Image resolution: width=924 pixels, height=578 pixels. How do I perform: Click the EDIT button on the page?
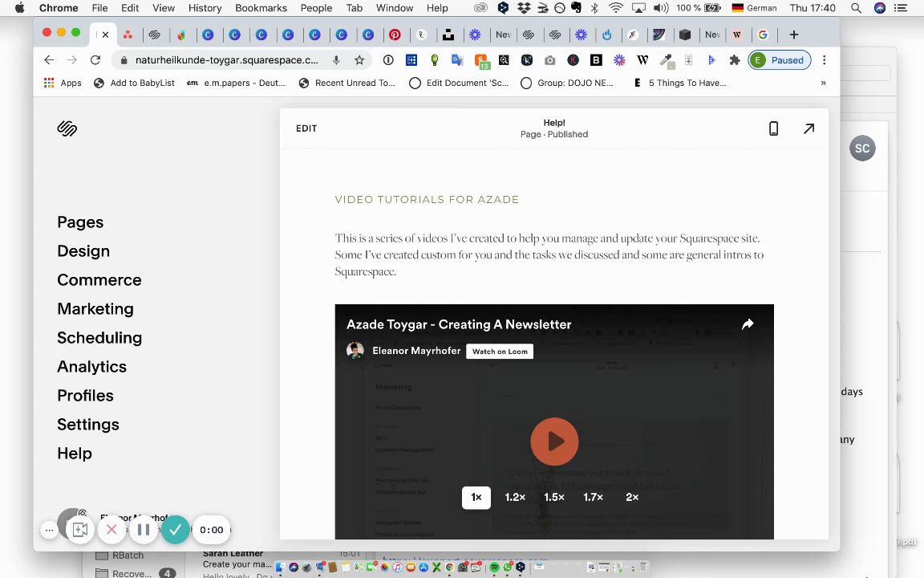point(306,128)
